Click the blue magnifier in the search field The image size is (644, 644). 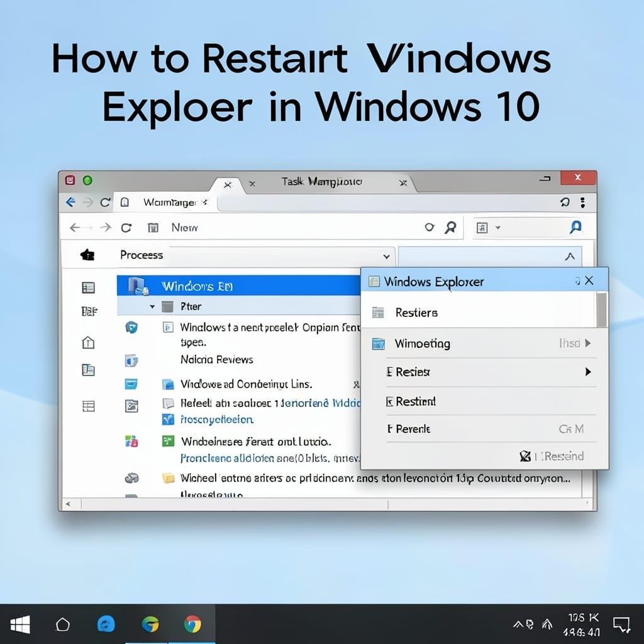[575, 227]
